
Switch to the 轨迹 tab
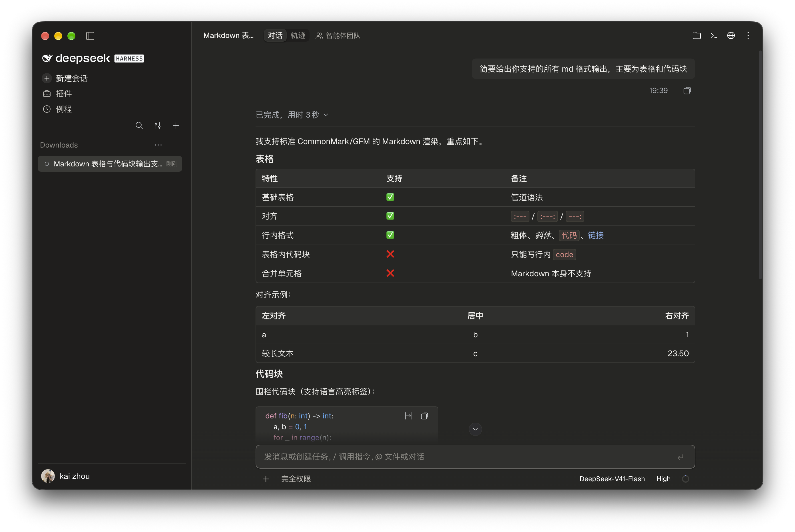tap(298, 36)
